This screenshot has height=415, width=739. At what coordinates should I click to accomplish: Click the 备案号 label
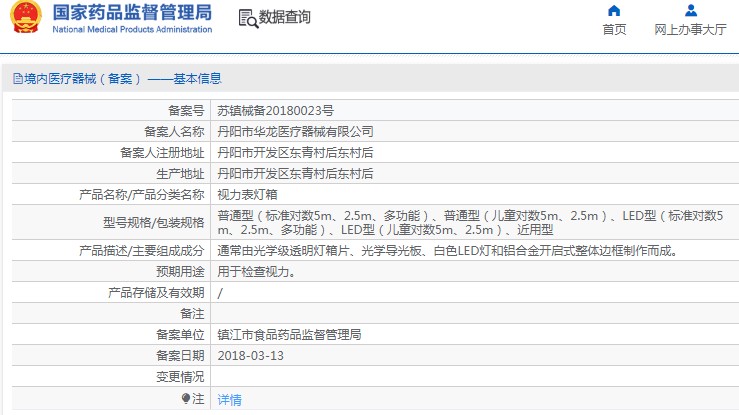click(x=186, y=111)
